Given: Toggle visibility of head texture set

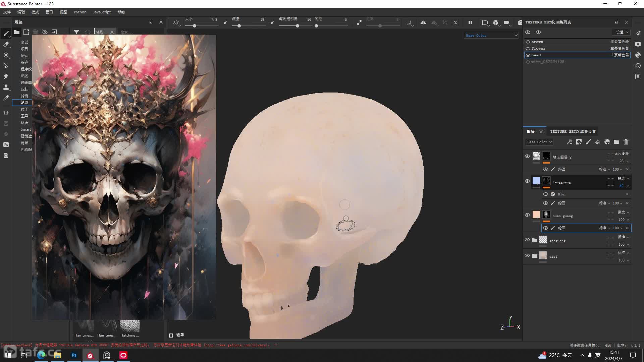Looking at the screenshot, I should [528, 55].
